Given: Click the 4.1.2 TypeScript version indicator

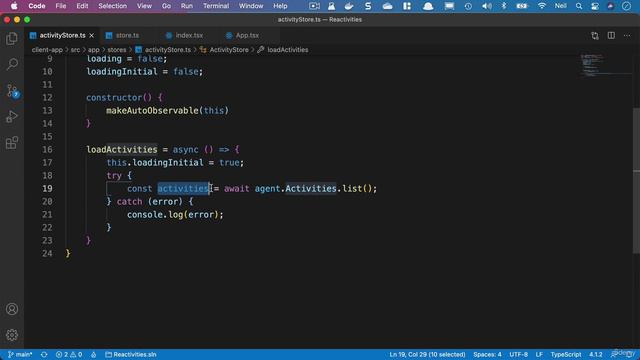Looking at the screenshot, I should 596,354.
